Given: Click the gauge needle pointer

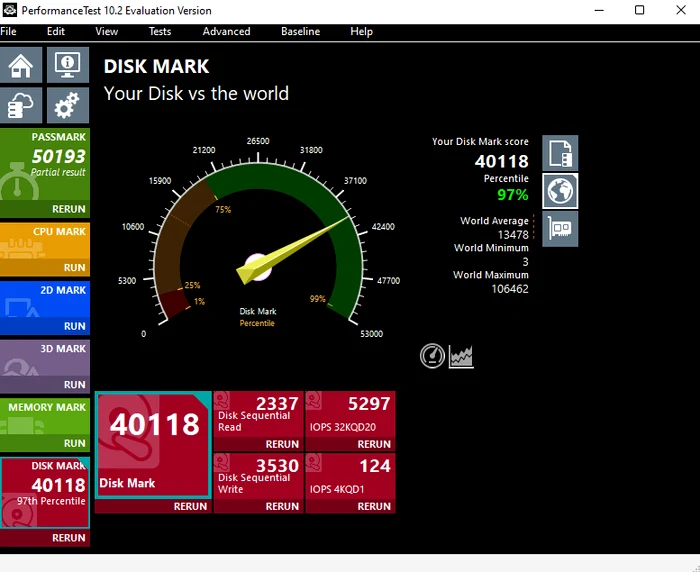Looking at the screenshot, I should click(x=292, y=250).
